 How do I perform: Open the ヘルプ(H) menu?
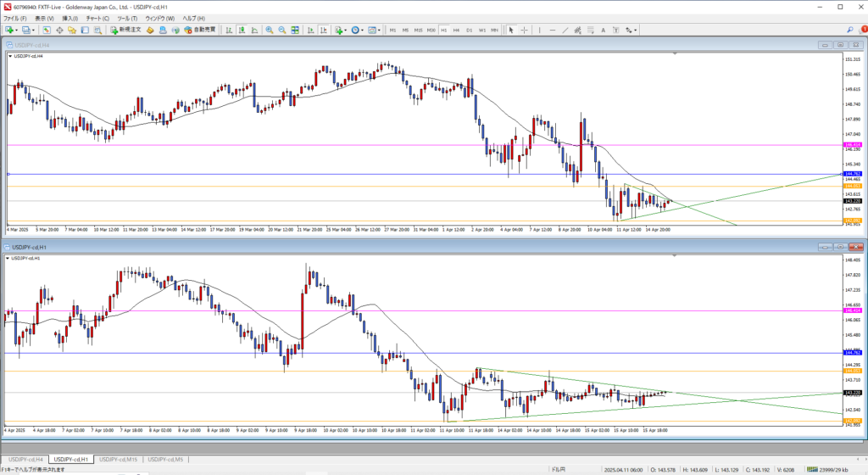194,19
